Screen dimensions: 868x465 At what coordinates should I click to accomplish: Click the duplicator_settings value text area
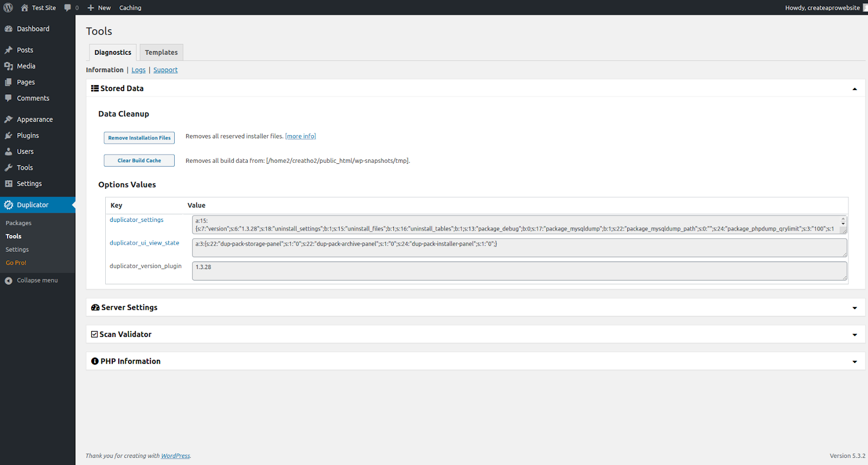tap(519, 225)
